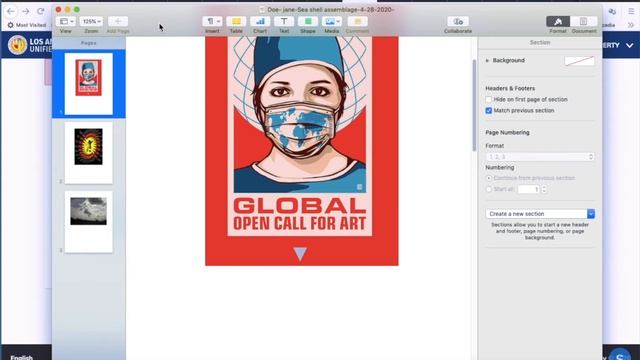Switch to the Format inspector

(x=558, y=22)
